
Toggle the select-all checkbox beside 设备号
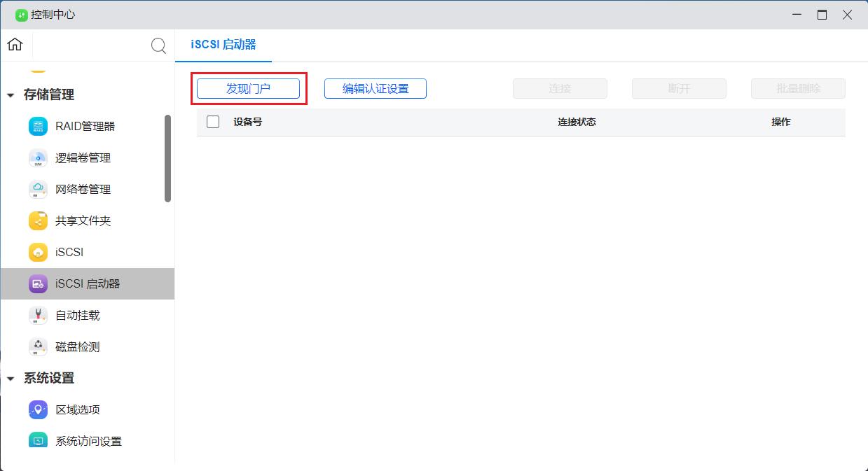point(213,122)
